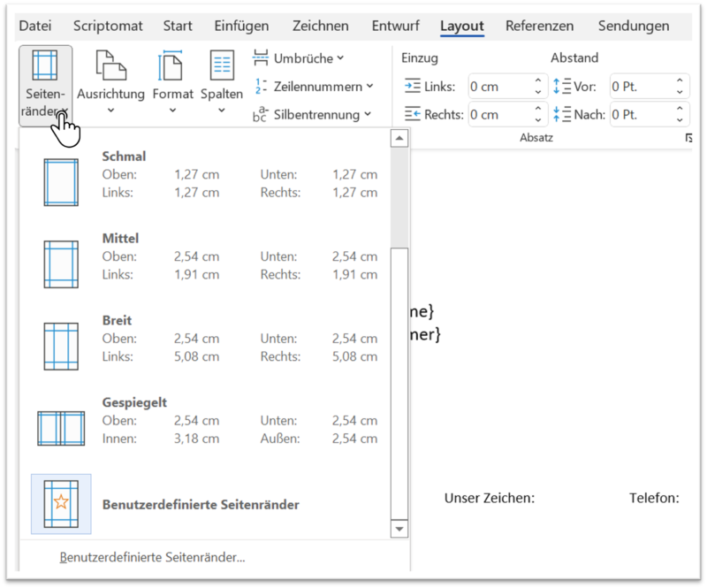The height and width of the screenshot is (588, 707).
Task: Expand the Silbentrennung dropdown arrow
Action: tap(368, 114)
